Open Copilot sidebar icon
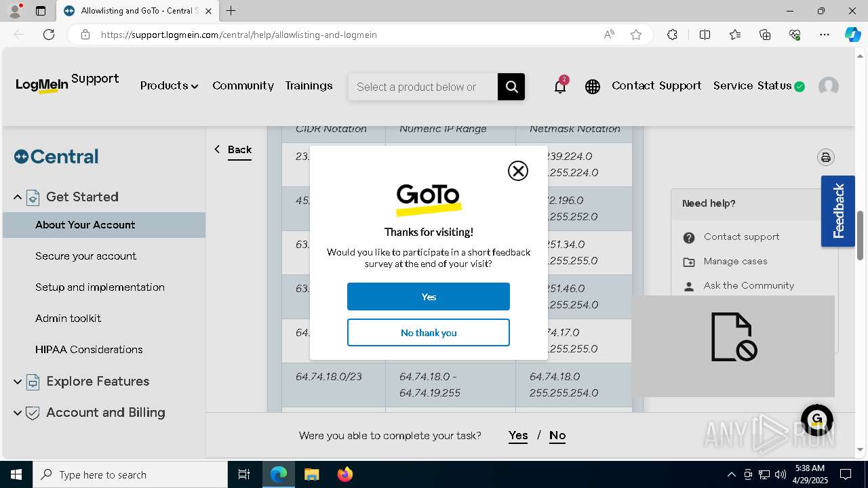This screenshot has width=868, height=488. [x=852, y=35]
